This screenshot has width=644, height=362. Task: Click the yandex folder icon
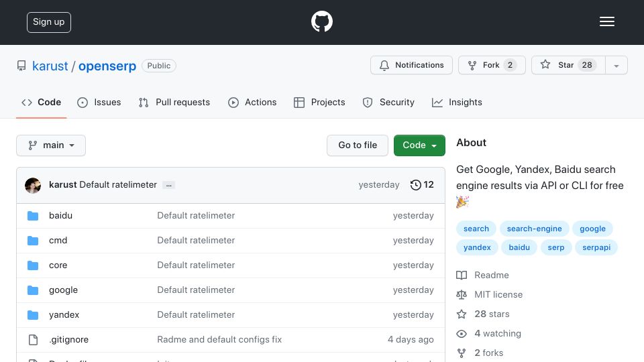(33, 315)
